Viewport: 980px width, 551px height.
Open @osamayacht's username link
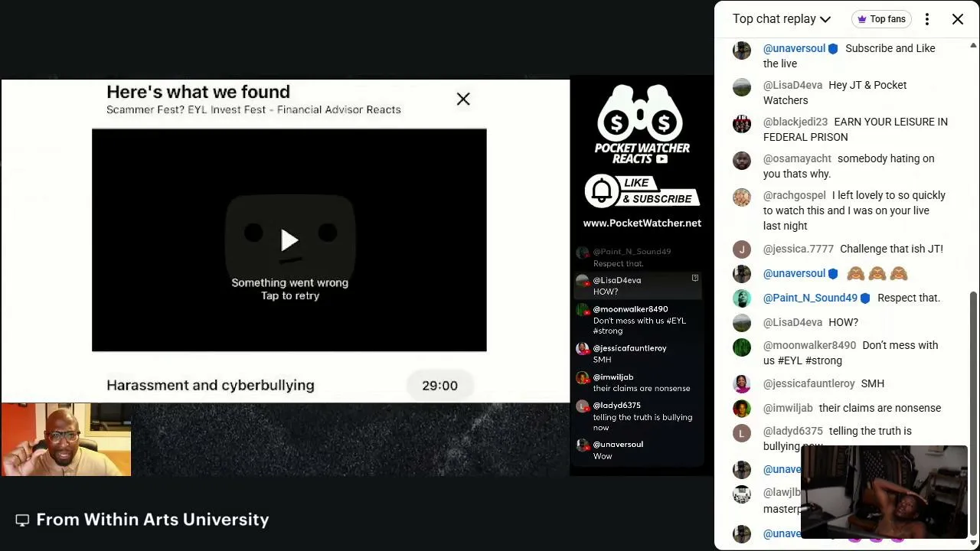click(797, 158)
